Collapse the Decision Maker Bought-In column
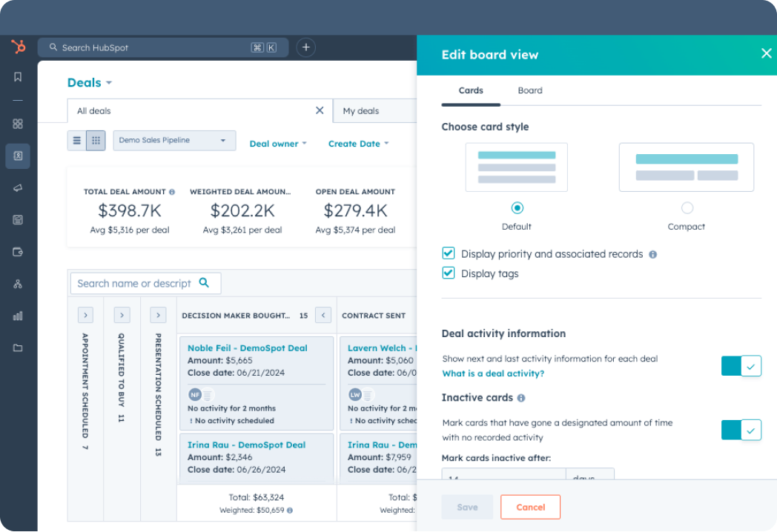777x532 pixels. 323,315
